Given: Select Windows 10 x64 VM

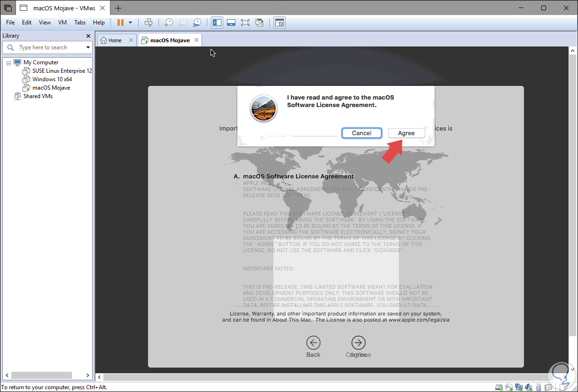Looking at the screenshot, I should click(52, 79).
